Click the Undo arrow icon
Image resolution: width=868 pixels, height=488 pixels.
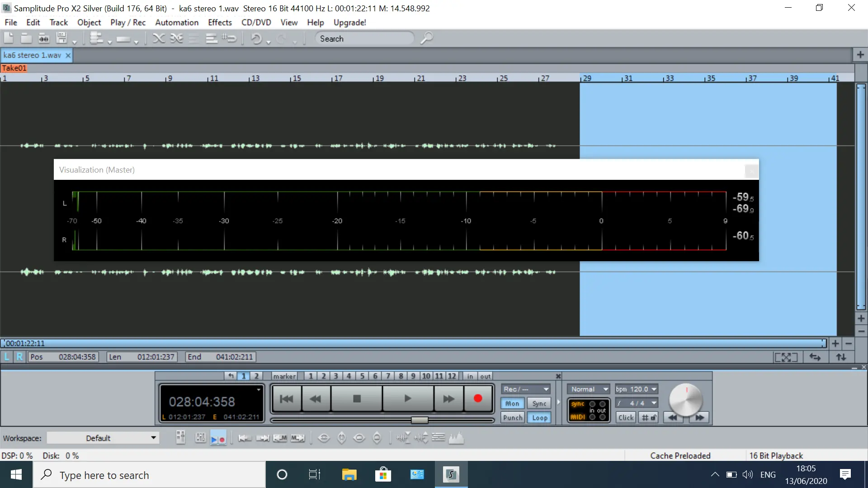pos(256,39)
